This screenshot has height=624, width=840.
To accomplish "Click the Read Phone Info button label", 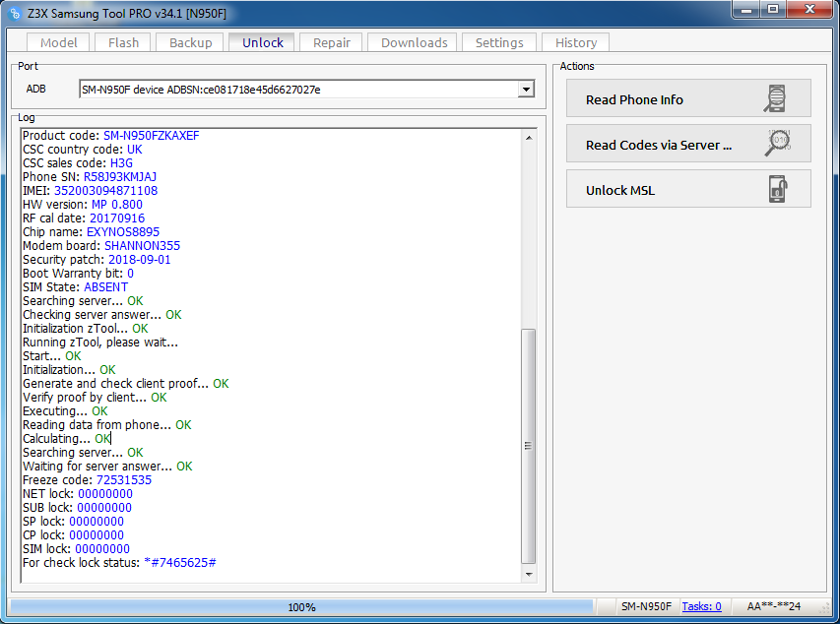I will pos(634,99).
